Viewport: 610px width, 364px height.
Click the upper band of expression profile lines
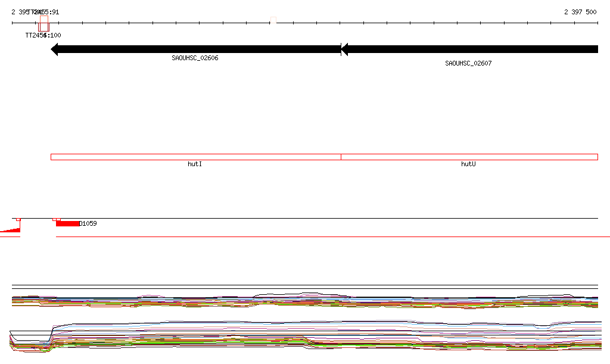(x=298, y=300)
